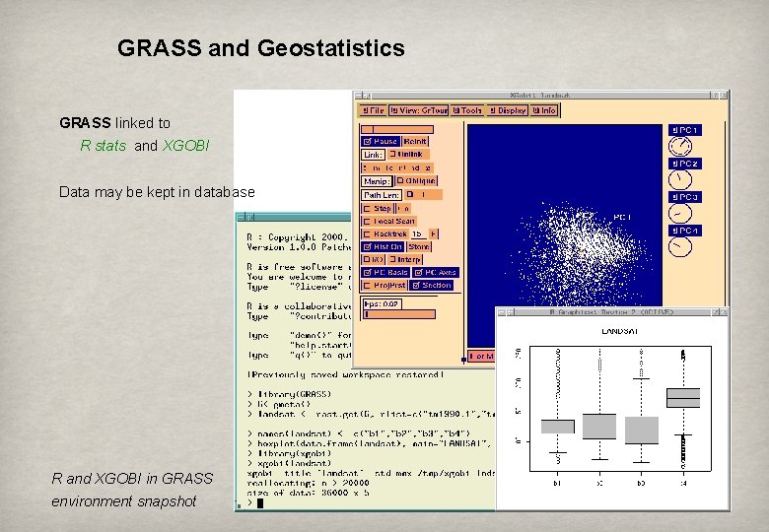Enable the Backtrck checkbox

pos(384,234)
